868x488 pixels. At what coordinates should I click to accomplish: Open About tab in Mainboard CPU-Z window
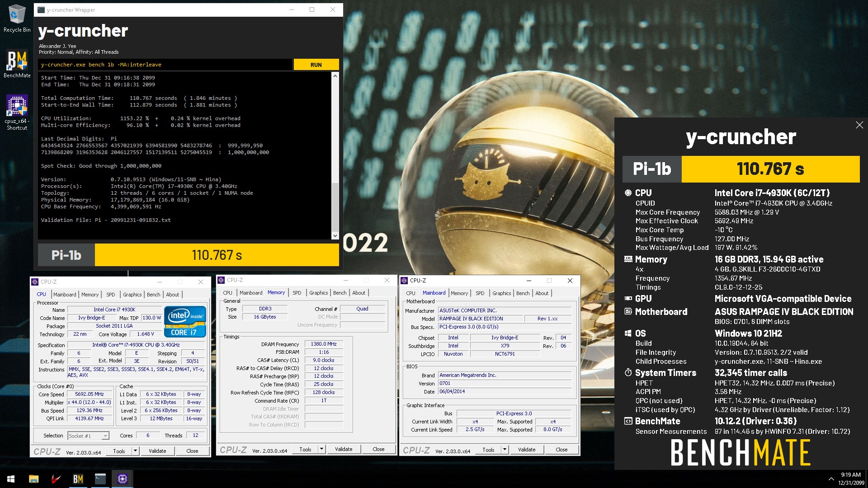542,293
